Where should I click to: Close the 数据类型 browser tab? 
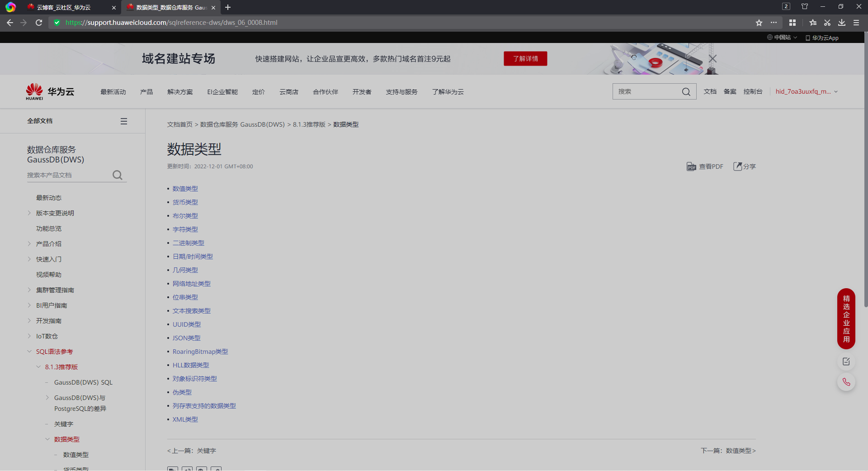pos(213,8)
